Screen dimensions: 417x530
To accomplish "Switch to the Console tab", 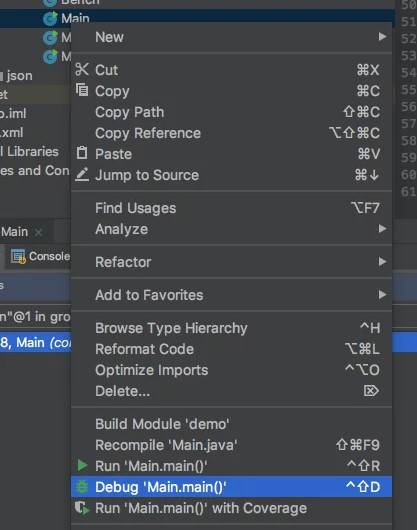I will pos(40,256).
